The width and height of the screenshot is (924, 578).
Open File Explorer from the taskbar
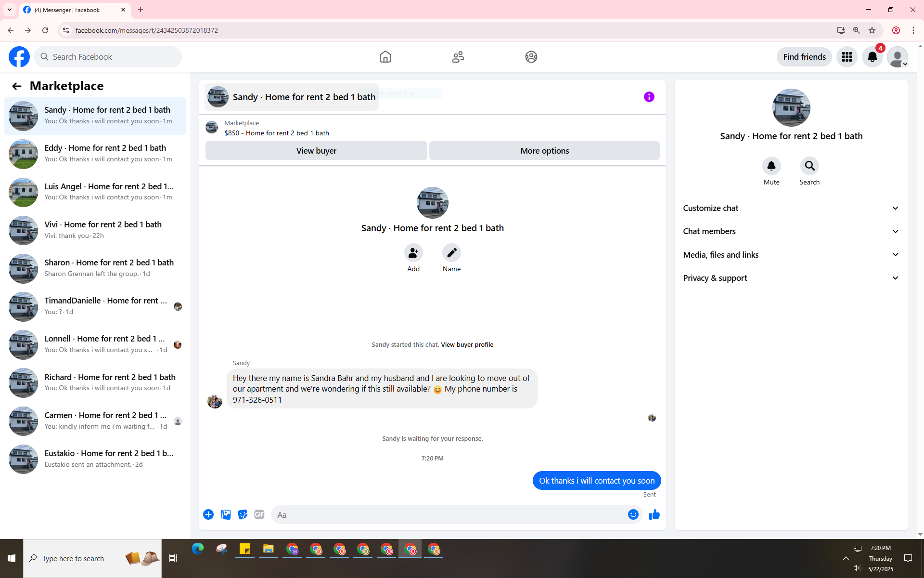click(x=269, y=549)
